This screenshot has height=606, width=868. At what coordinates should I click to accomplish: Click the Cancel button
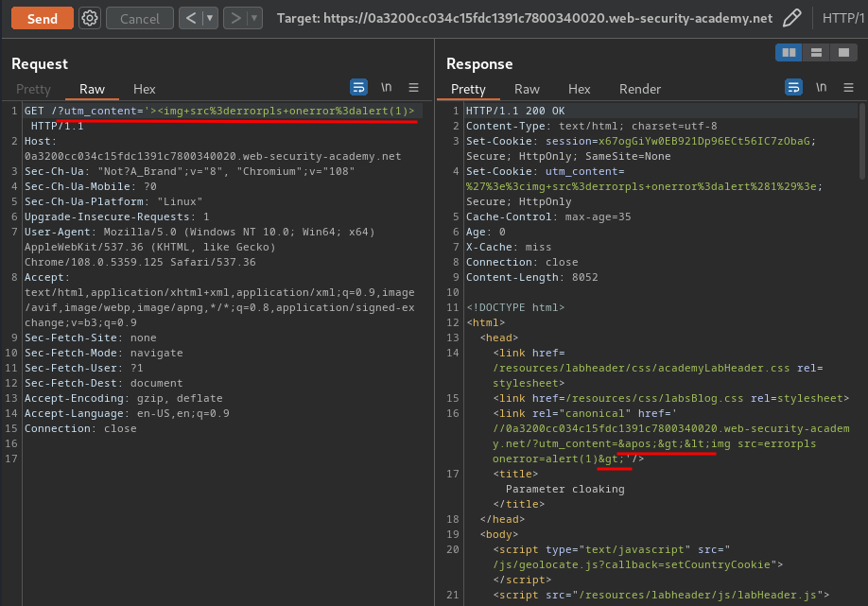click(140, 18)
